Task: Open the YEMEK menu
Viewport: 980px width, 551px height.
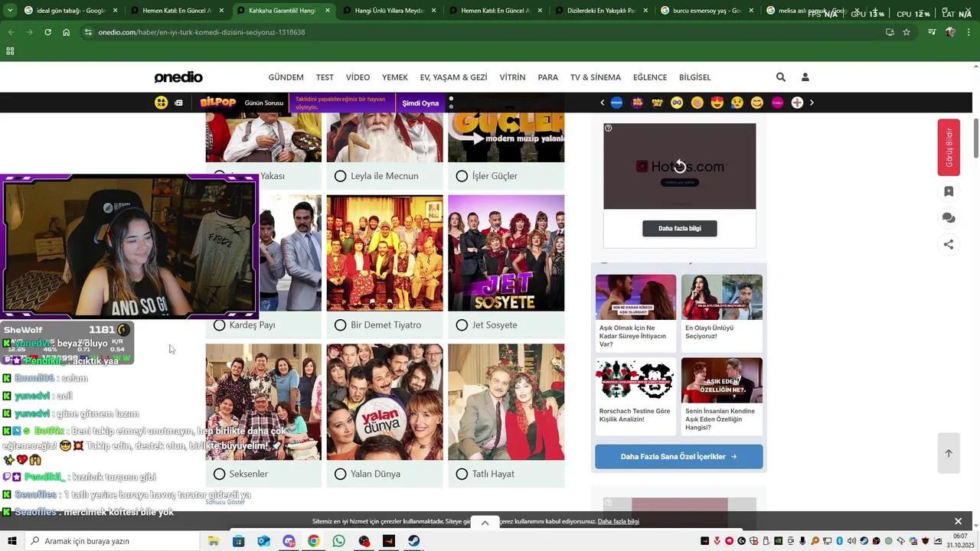Action: [395, 77]
